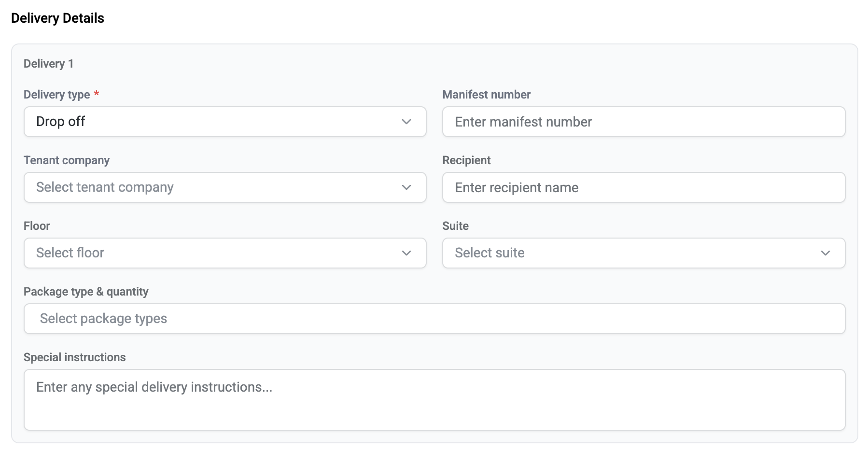Focus the 'Enter manifest number' input
This screenshot has width=868, height=452.
[643, 122]
